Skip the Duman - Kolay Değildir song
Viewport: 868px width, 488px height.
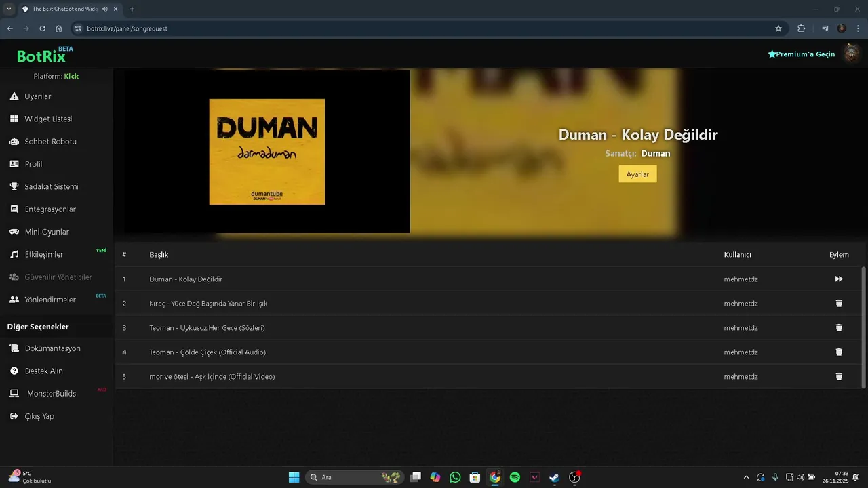point(839,279)
